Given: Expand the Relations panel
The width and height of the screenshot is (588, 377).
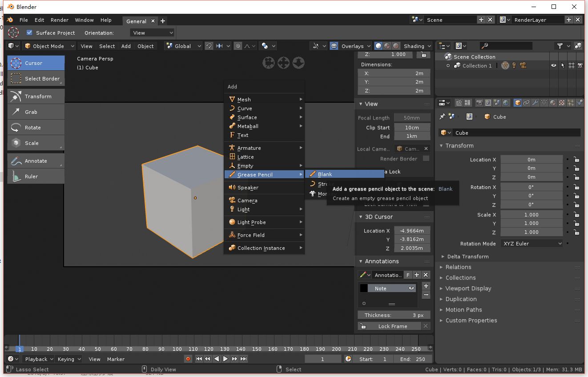Looking at the screenshot, I should coord(458,267).
